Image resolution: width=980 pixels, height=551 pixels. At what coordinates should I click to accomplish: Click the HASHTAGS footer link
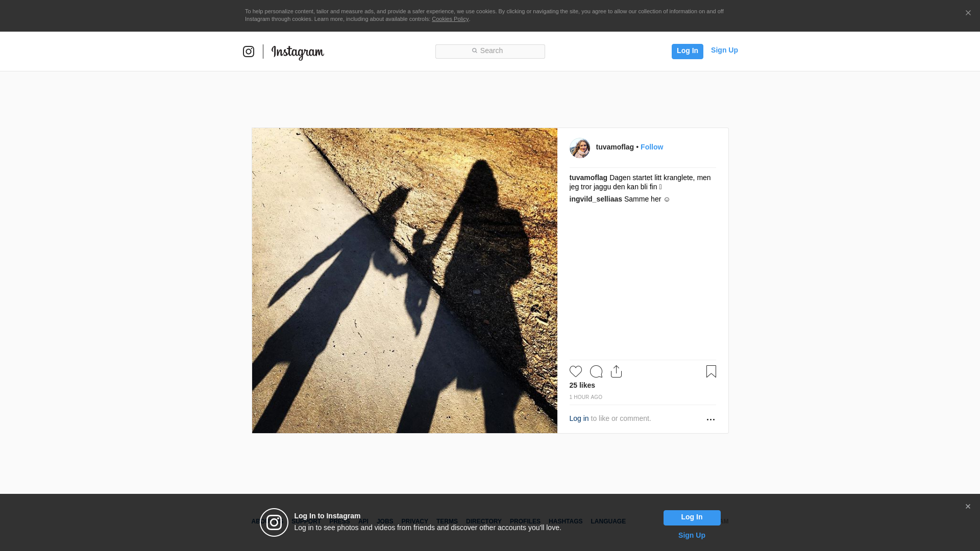[x=566, y=521]
